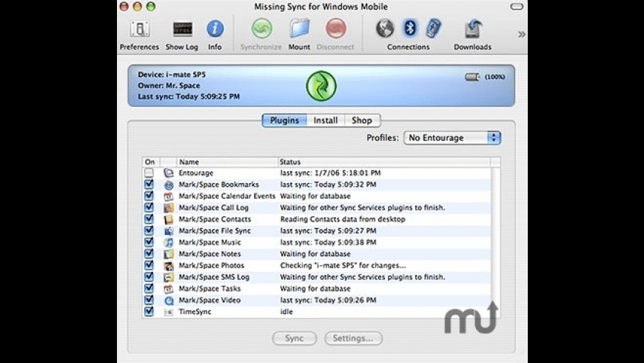Screen dimensions: 644x363
Task: Disable the Mark/Space Music checkbox
Action: coord(149,242)
